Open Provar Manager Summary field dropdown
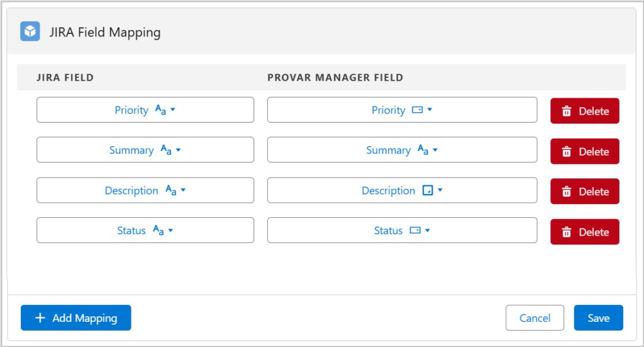 pyautogui.click(x=435, y=151)
